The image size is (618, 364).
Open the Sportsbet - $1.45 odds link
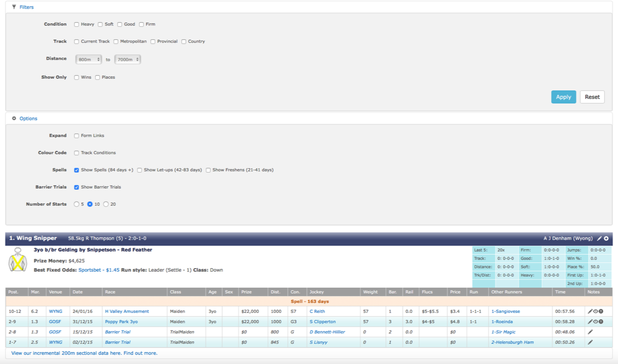[x=99, y=270]
